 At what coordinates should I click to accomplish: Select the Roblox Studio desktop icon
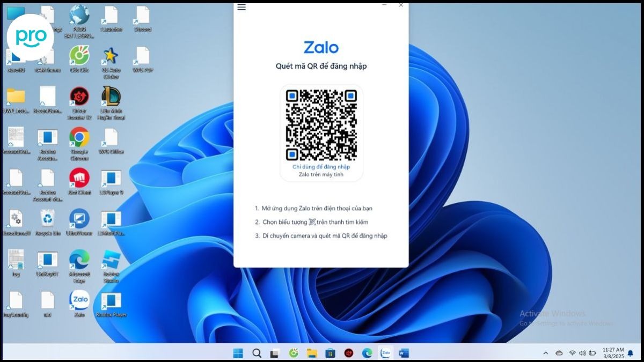coord(111,267)
